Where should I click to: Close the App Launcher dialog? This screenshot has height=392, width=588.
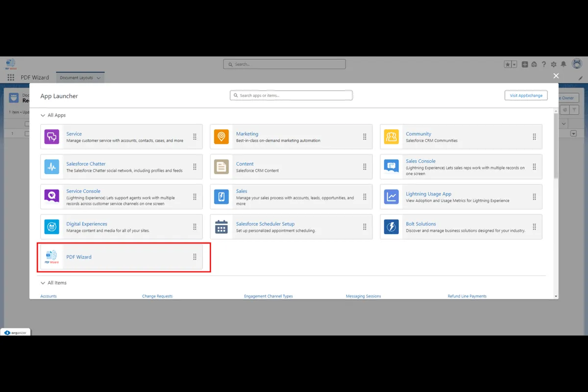point(556,75)
